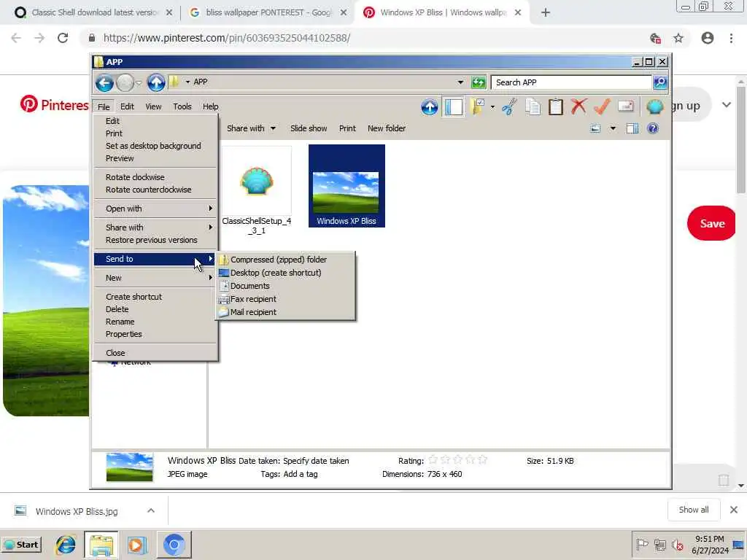Click the Pinterest Save button
This screenshot has width=747, height=560.
click(712, 223)
